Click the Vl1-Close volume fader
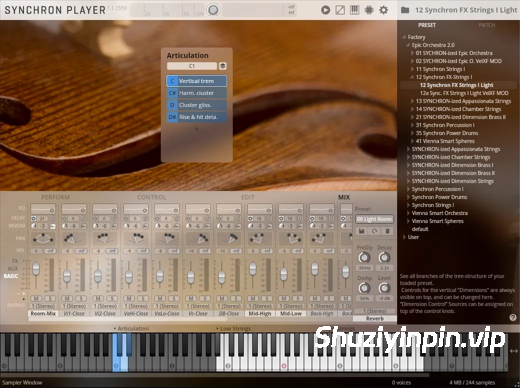 pos(67,276)
